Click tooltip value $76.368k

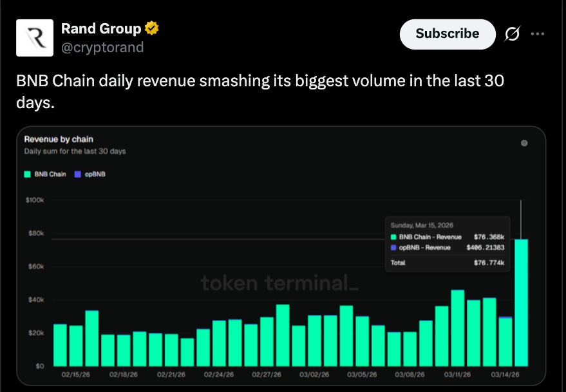489,237
